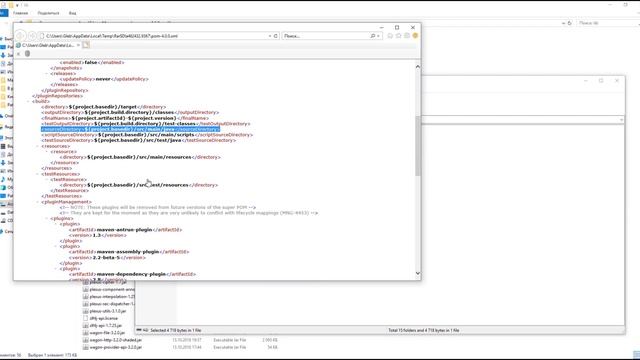The image size is (640, 360).
Task: Select plexus-utils-3.1.0.jar in Explorer
Action: 108,311
